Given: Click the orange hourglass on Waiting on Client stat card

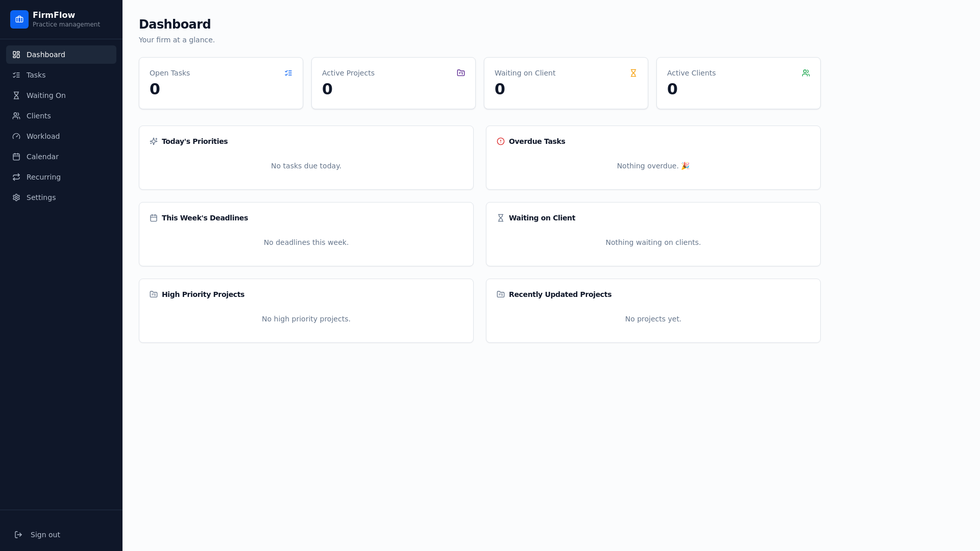Looking at the screenshot, I should coord(633,73).
